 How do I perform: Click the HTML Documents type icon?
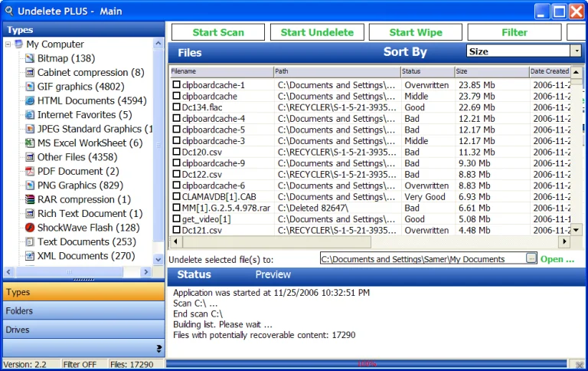pyautogui.click(x=30, y=100)
